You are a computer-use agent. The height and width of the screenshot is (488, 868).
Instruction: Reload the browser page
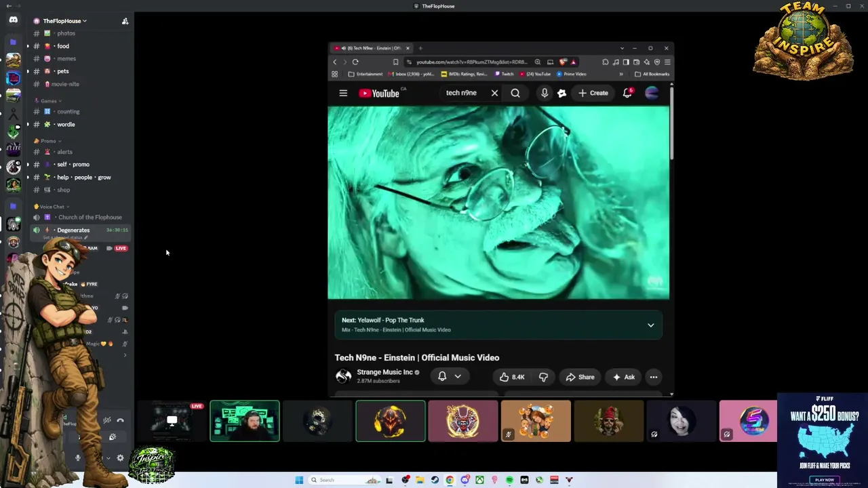(355, 62)
